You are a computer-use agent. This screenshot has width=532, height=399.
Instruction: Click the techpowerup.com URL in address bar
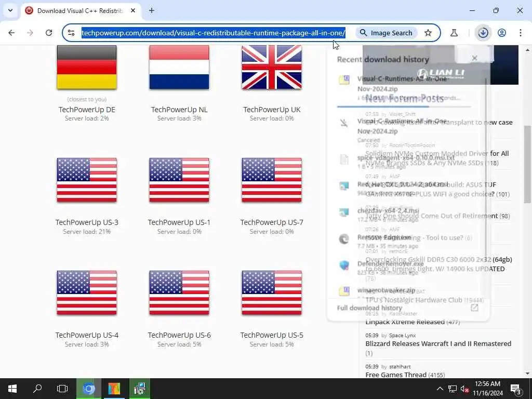click(214, 33)
